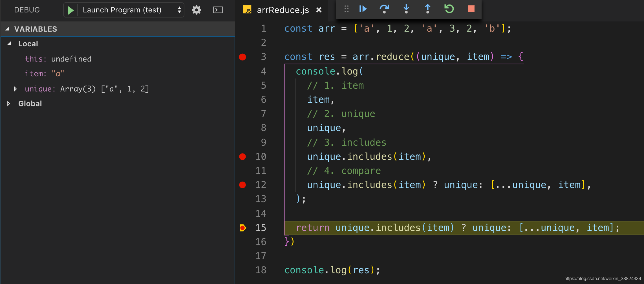This screenshot has width=644, height=284.
Task: Collapse the Local scope
Action: tap(9, 44)
